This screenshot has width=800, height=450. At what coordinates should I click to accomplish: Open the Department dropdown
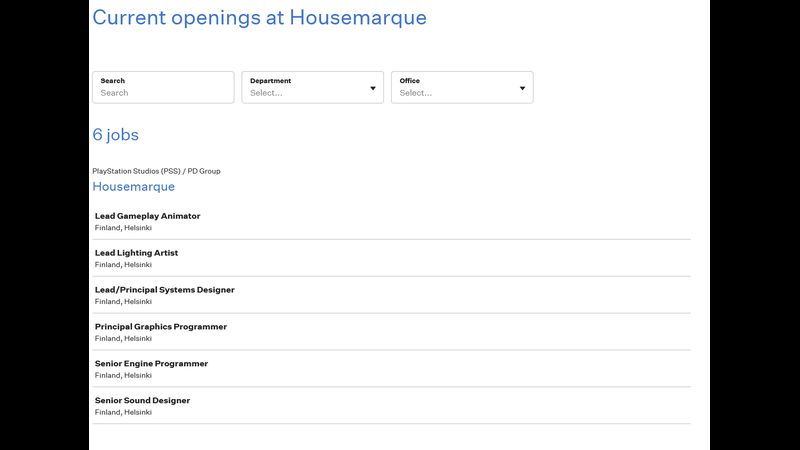coord(313,87)
